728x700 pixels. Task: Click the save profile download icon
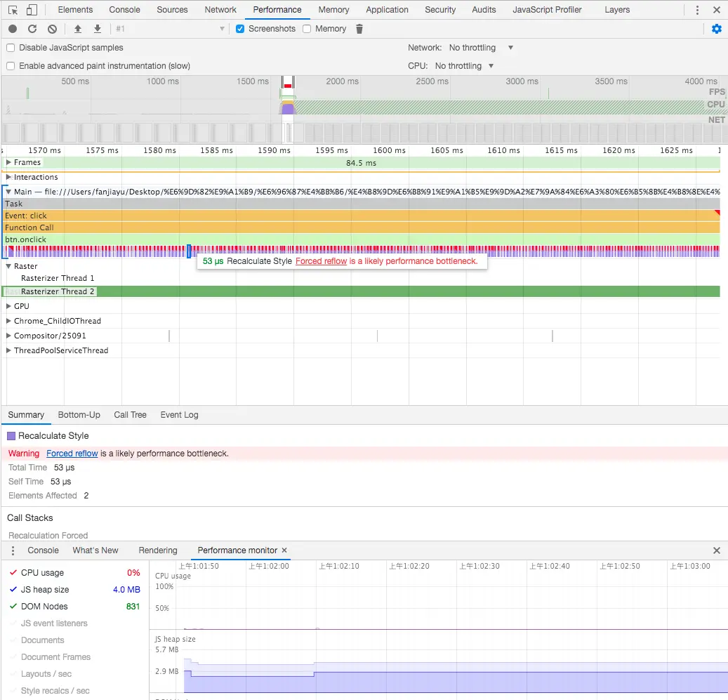click(x=98, y=29)
